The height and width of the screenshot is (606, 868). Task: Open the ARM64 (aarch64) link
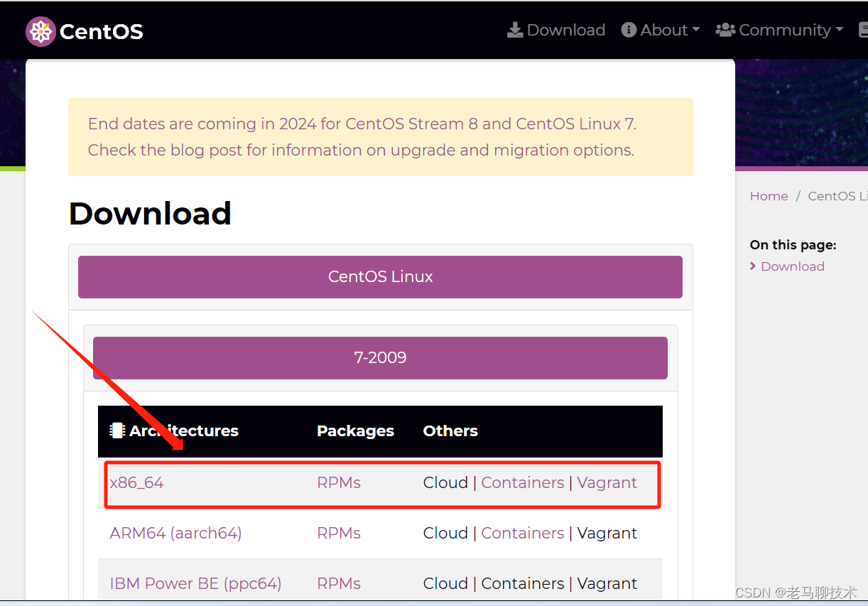[175, 533]
